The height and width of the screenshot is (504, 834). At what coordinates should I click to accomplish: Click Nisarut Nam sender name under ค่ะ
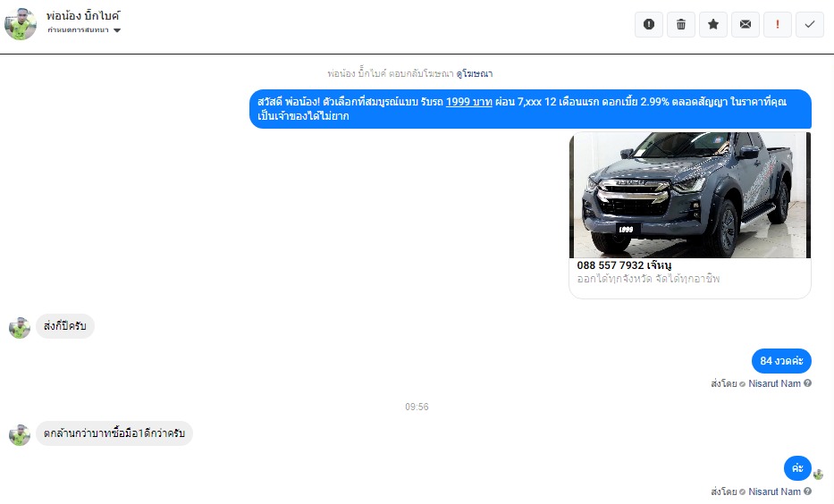point(774,491)
